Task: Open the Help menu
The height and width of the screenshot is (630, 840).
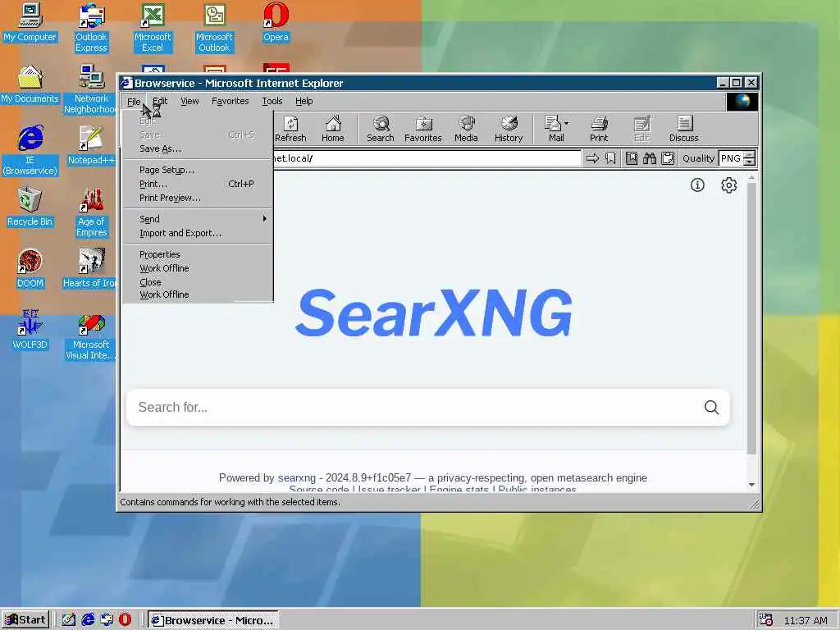Action: pyautogui.click(x=304, y=101)
